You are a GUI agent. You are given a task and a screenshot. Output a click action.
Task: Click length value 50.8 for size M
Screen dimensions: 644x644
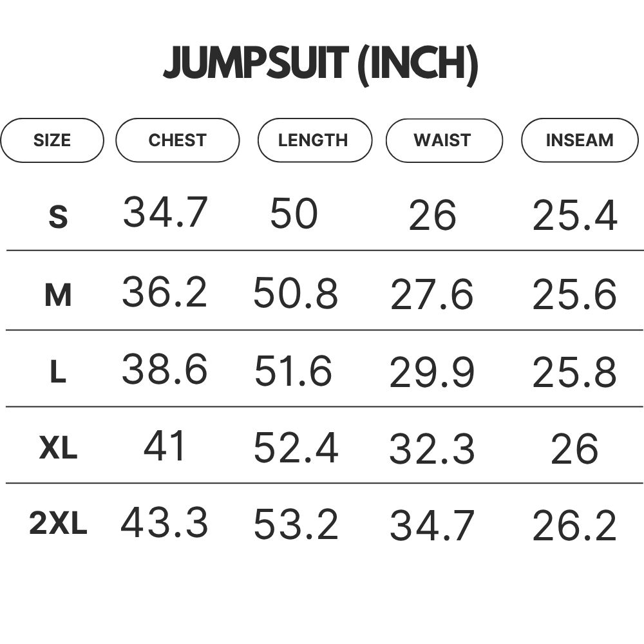point(296,293)
